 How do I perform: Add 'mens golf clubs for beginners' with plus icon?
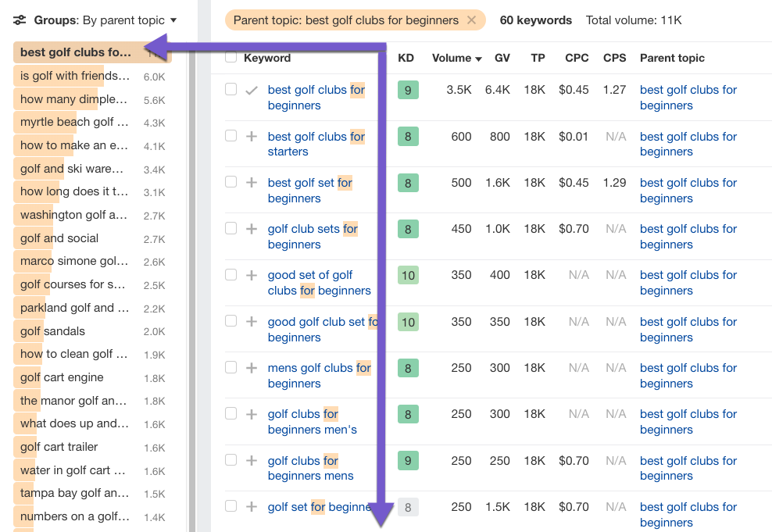coord(252,368)
